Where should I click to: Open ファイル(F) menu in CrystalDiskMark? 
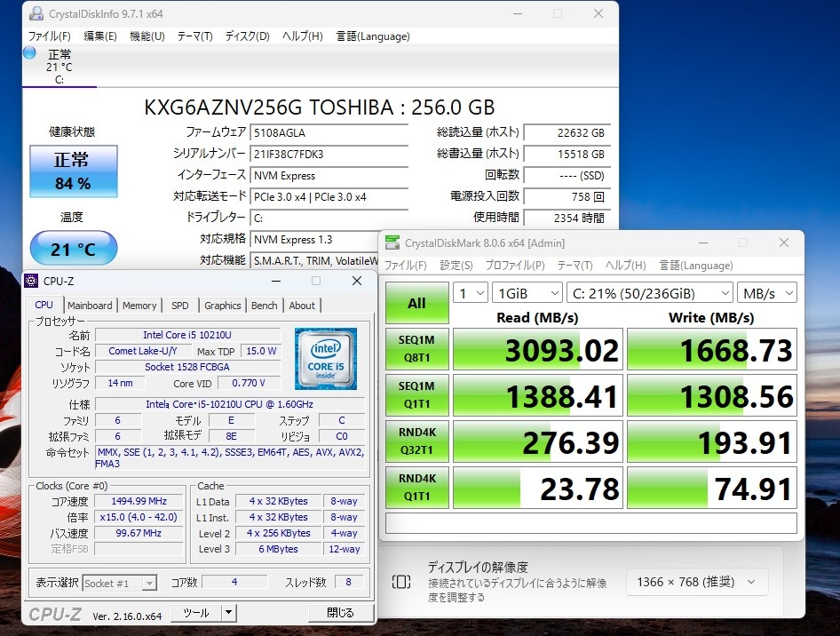(x=406, y=266)
